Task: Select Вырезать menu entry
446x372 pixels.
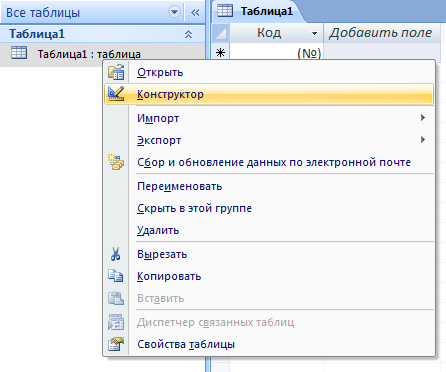Action: pyautogui.click(x=269, y=254)
